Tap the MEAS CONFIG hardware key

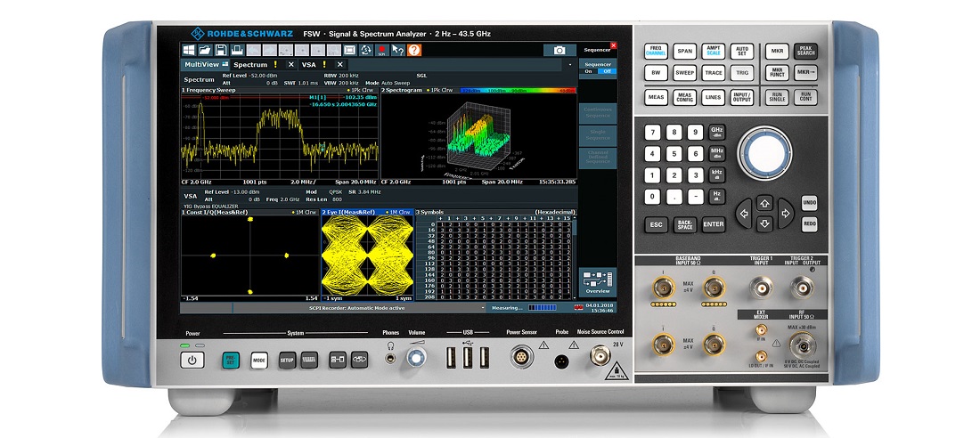point(685,97)
